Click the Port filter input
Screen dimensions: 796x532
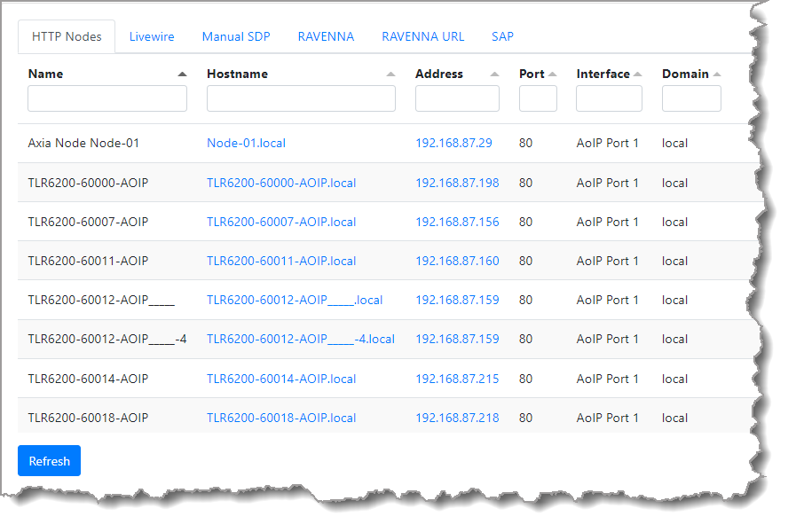538,98
